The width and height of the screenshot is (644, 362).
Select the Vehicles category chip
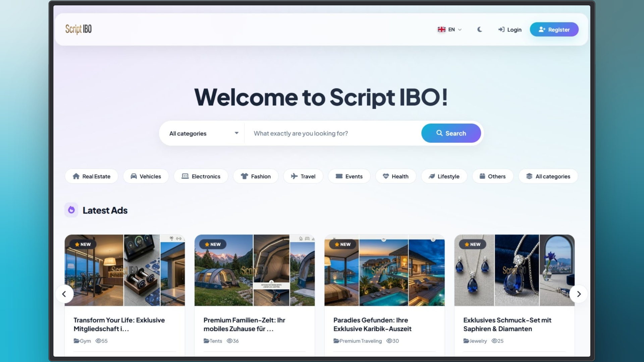(146, 176)
